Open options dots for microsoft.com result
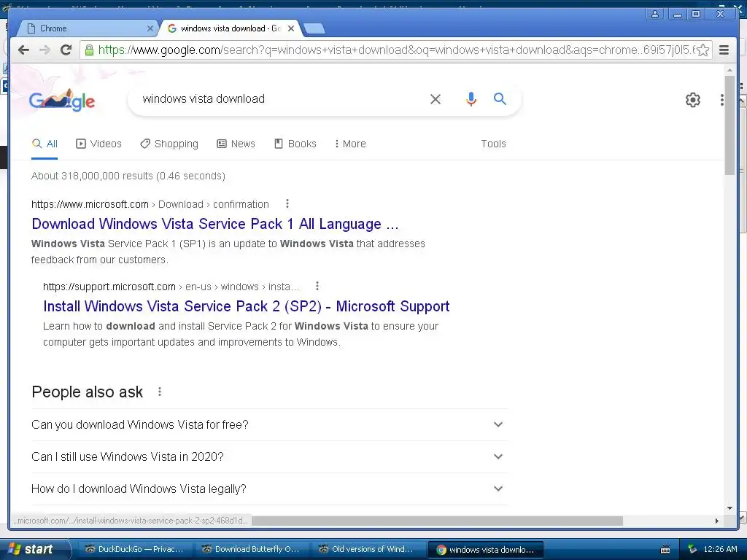 click(x=287, y=204)
